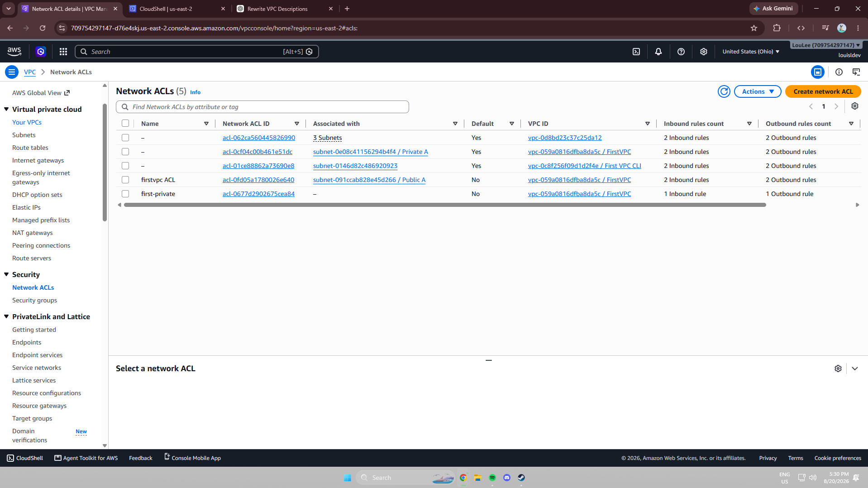Click the screen icon right of breadcrumb info
This screenshot has width=868, height=488.
(x=856, y=72)
